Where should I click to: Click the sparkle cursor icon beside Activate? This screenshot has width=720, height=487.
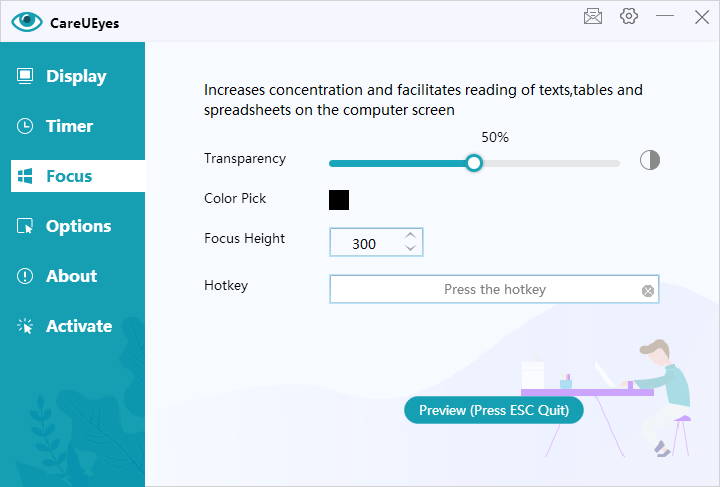pyautogui.click(x=25, y=326)
